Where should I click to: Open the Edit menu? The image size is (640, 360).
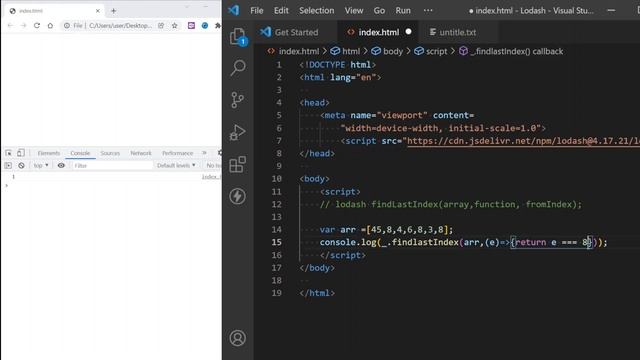(281, 11)
